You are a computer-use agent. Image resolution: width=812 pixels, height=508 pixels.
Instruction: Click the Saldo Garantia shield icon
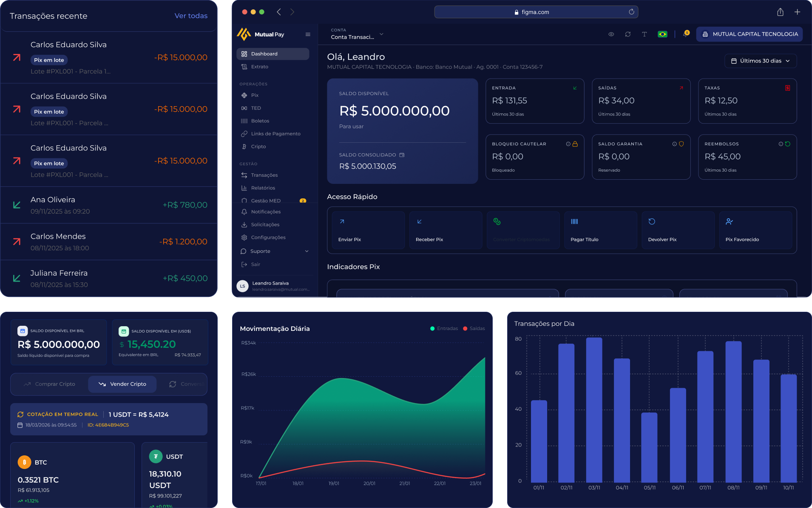[681, 144]
